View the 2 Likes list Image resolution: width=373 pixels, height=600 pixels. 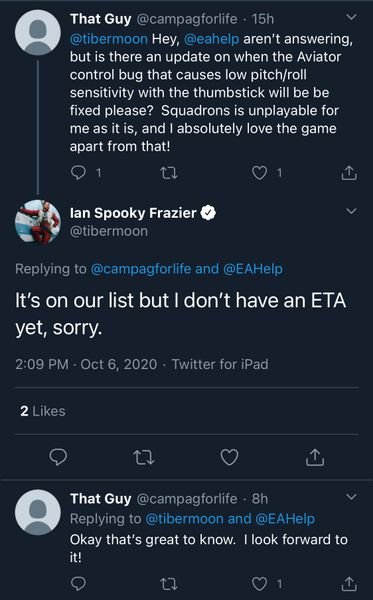[43, 411]
